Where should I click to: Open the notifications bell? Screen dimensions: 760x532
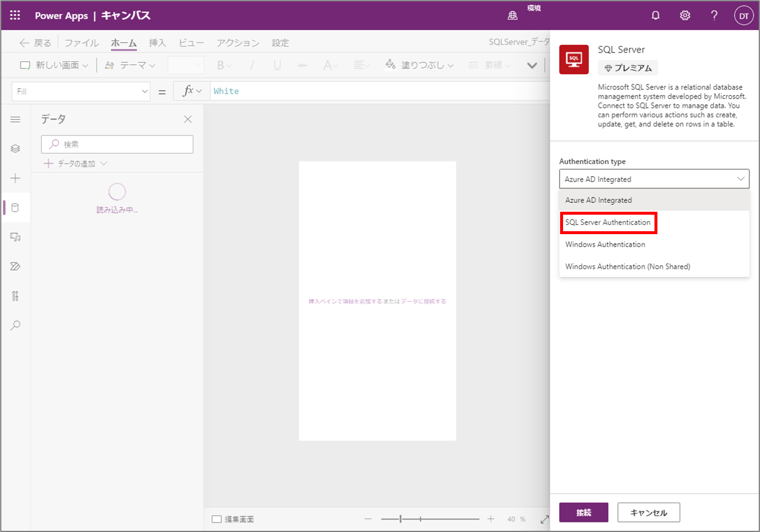click(655, 16)
